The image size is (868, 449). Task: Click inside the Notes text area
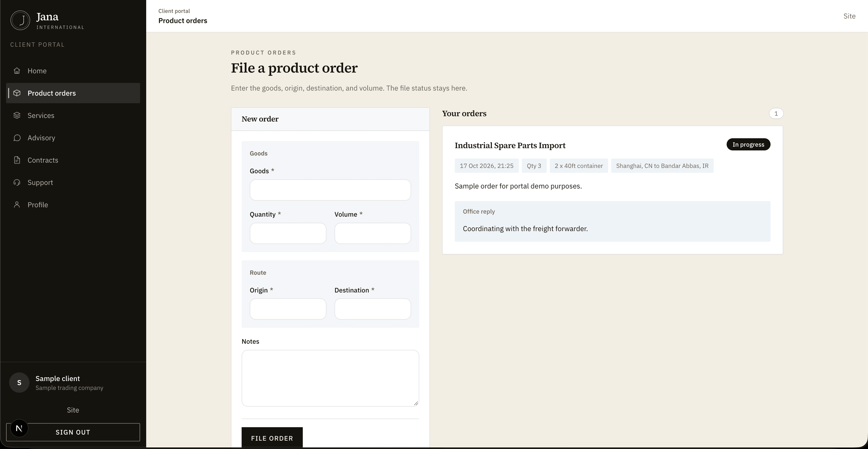point(330,378)
